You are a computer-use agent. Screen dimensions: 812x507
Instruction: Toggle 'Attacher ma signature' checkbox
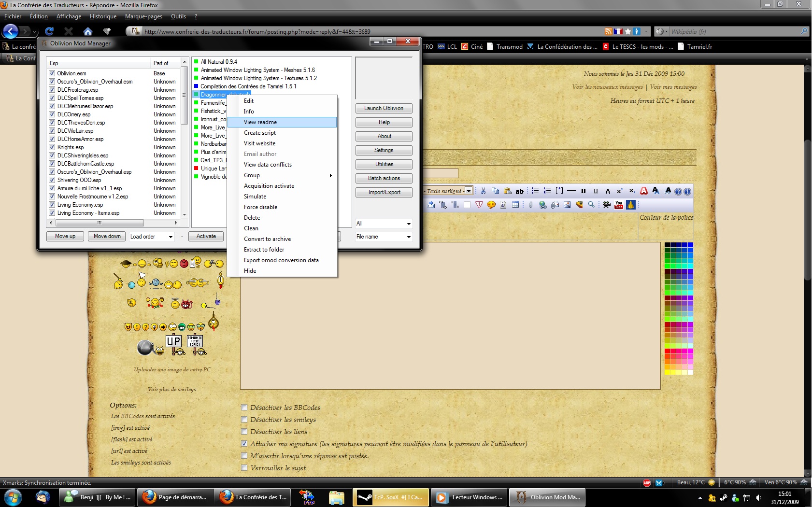coord(244,444)
